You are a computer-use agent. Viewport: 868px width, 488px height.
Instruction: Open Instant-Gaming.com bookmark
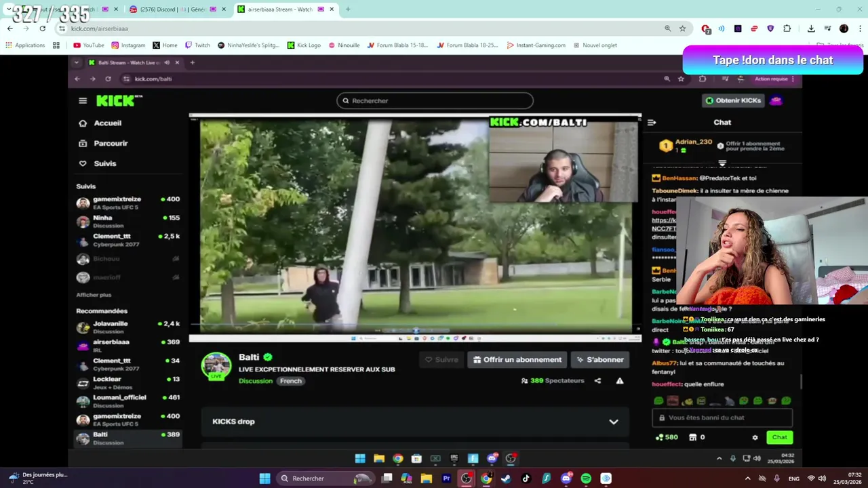point(536,45)
